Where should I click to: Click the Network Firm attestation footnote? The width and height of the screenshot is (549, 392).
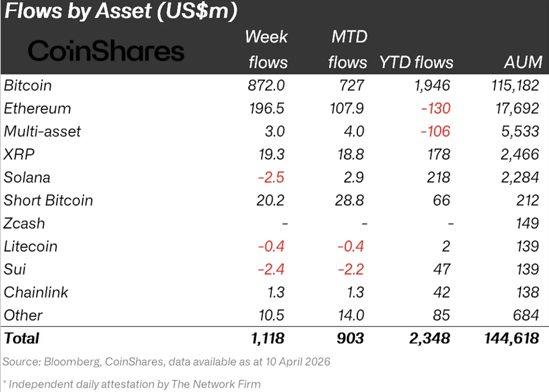click(x=132, y=384)
